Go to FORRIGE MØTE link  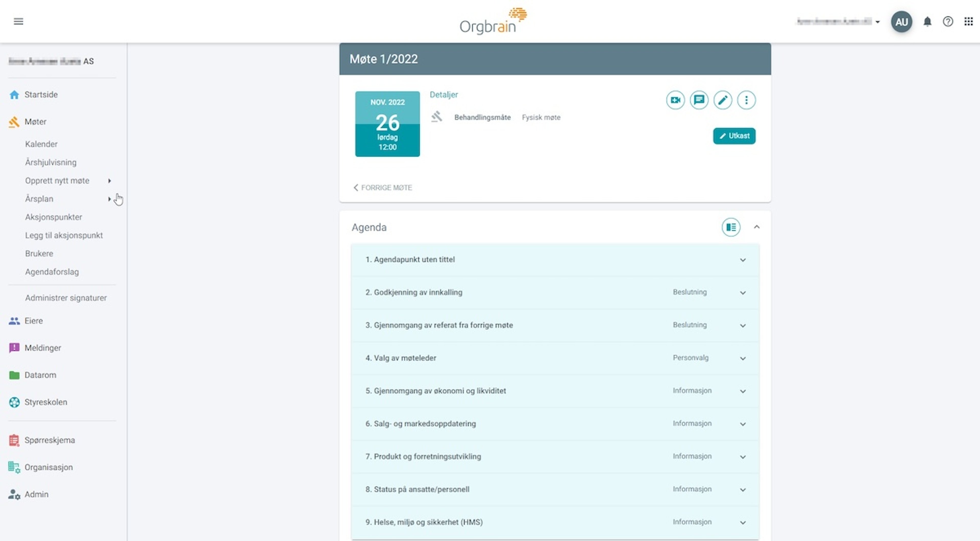pos(383,187)
